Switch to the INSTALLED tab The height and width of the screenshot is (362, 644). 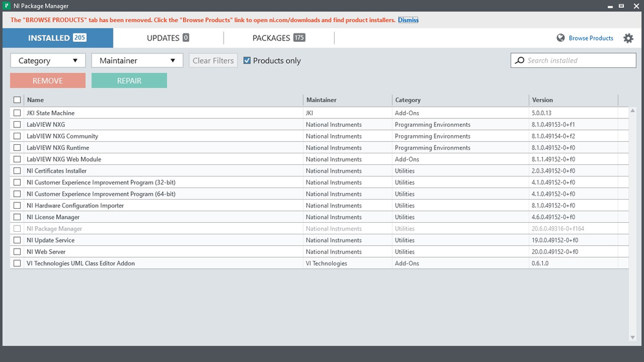[x=57, y=38]
